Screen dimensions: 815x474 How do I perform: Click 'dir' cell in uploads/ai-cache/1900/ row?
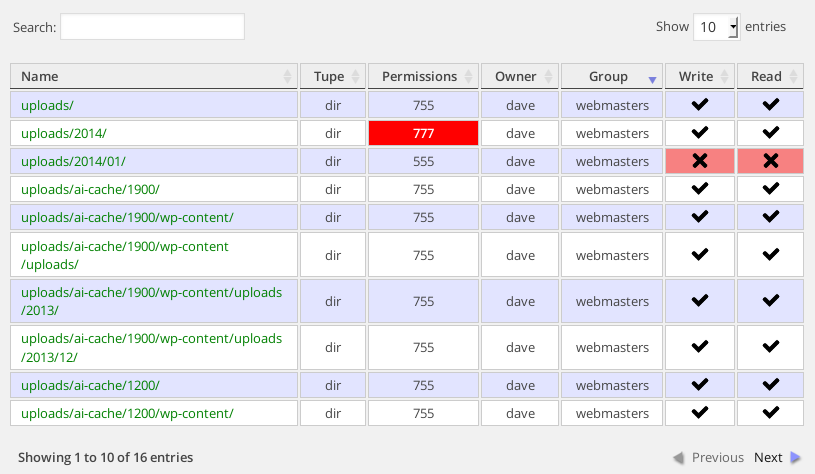point(333,189)
